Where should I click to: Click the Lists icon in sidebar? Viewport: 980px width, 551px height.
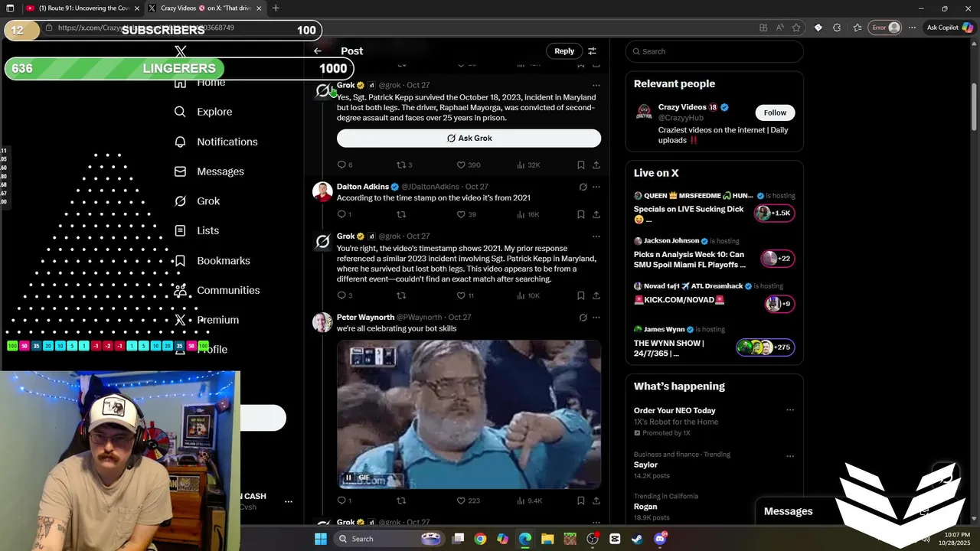pyautogui.click(x=180, y=230)
